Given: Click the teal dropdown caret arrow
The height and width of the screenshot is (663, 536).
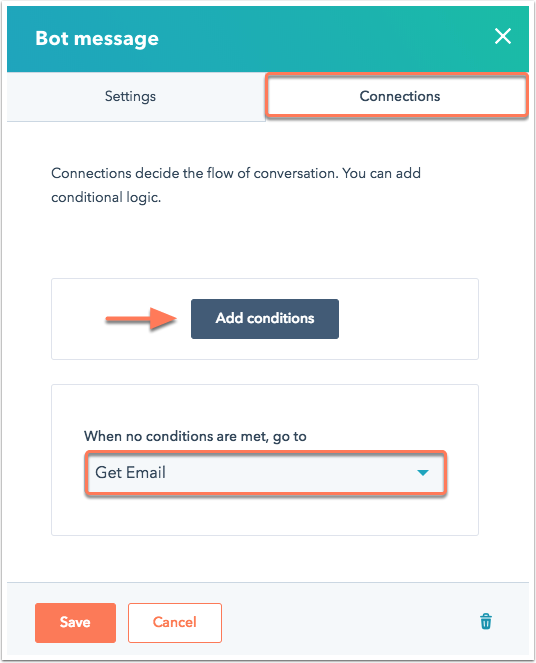Looking at the screenshot, I should point(423,472).
